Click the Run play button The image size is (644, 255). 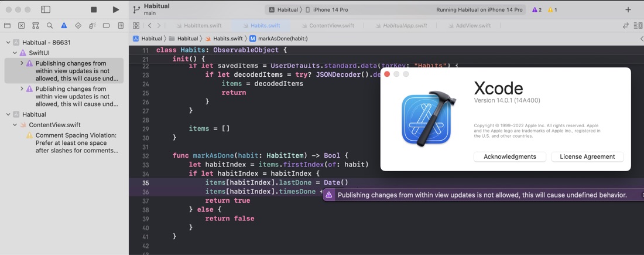coord(116,9)
